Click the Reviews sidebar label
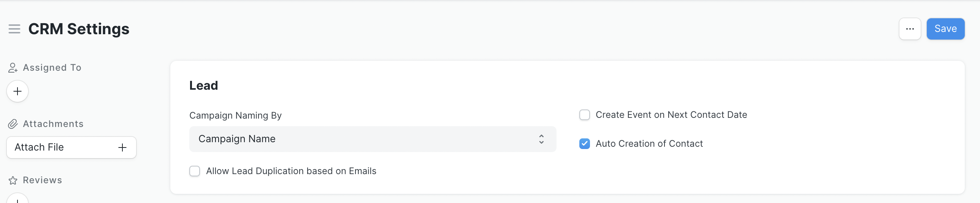Image resolution: width=980 pixels, height=203 pixels. tap(43, 180)
